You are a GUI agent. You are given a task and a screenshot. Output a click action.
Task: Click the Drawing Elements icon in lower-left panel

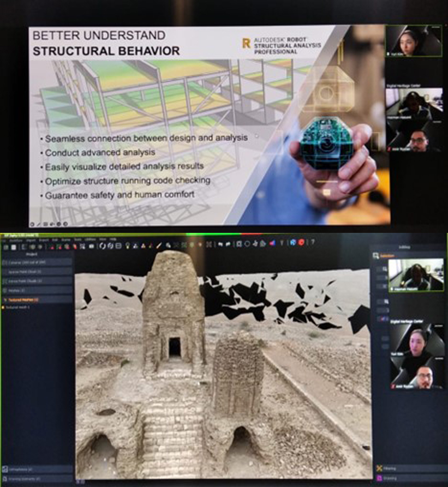click(x=5, y=479)
